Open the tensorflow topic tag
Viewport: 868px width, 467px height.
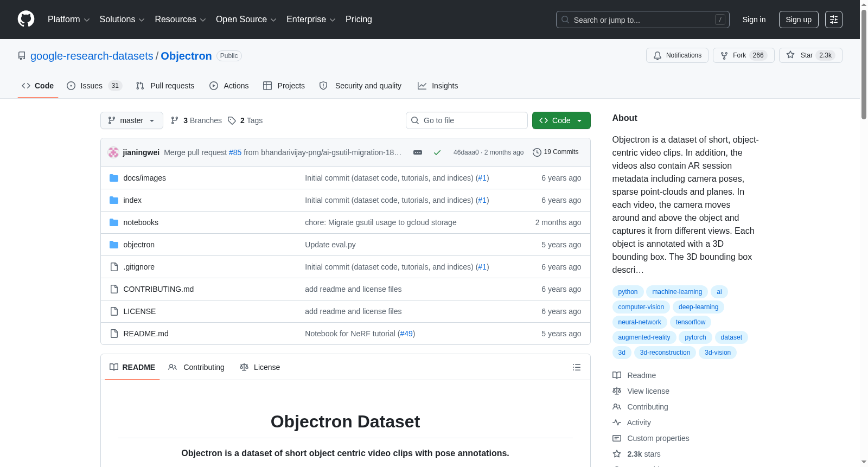point(691,322)
